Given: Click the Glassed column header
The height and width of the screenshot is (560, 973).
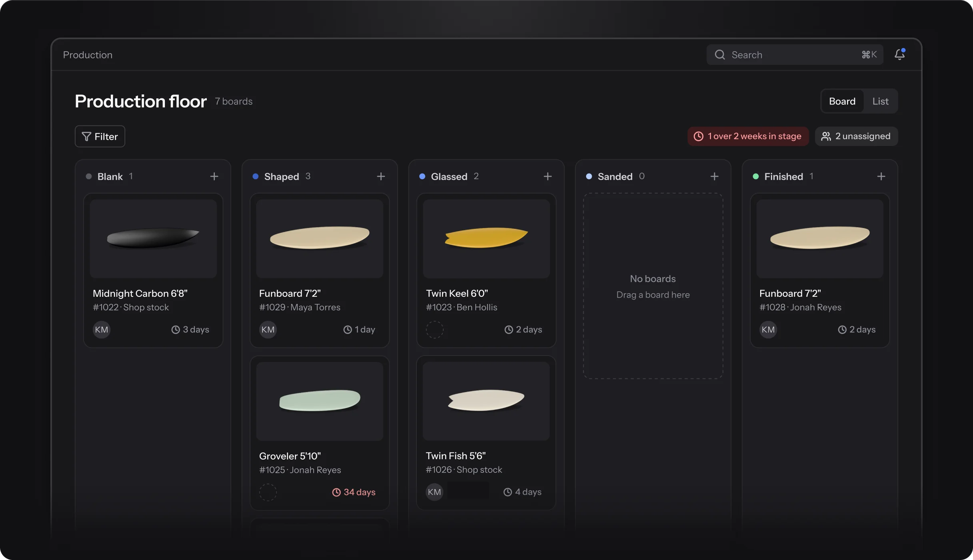Looking at the screenshot, I should click(449, 176).
